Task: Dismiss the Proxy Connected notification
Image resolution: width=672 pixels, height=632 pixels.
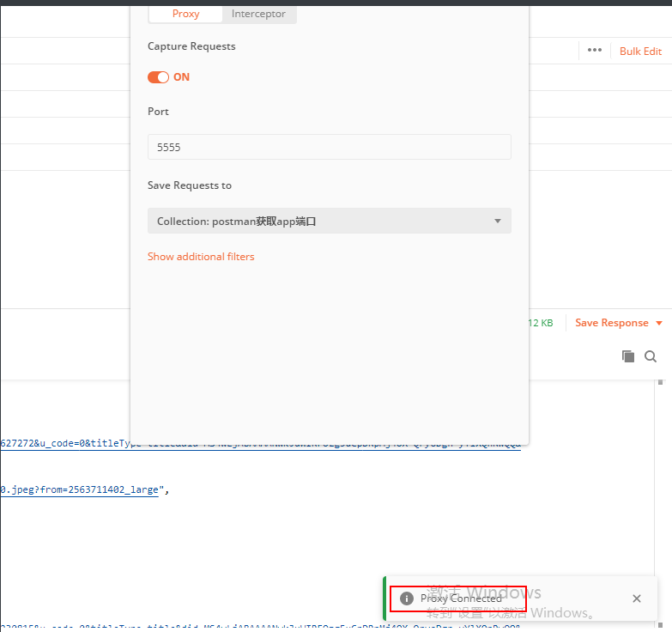Action: click(x=637, y=599)
